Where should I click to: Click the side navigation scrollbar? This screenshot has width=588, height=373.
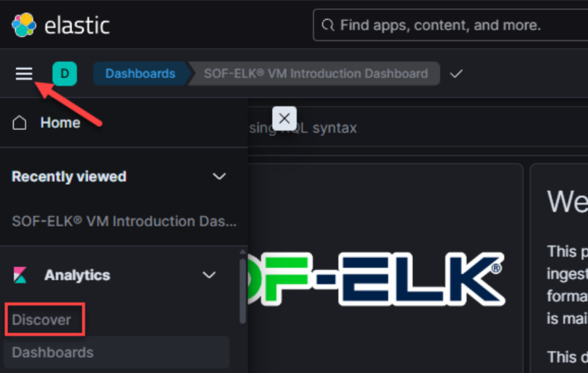click(x=242, y=291)
